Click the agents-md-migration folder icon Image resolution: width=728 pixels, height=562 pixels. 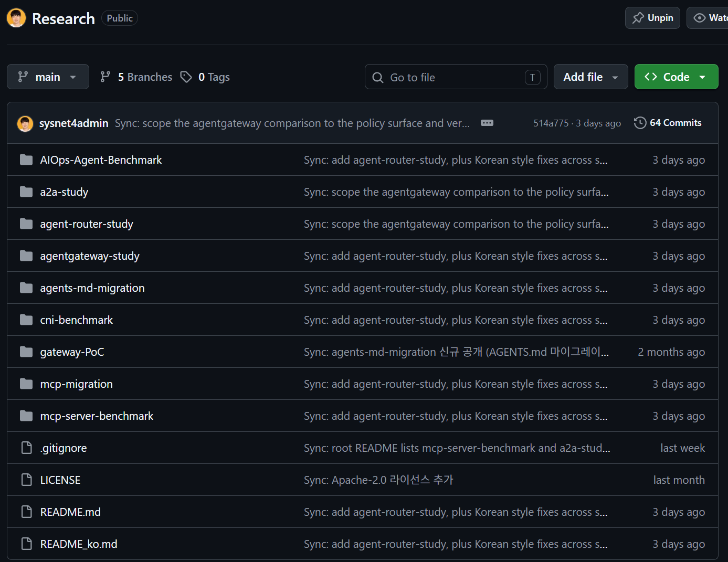coord(26,288)
